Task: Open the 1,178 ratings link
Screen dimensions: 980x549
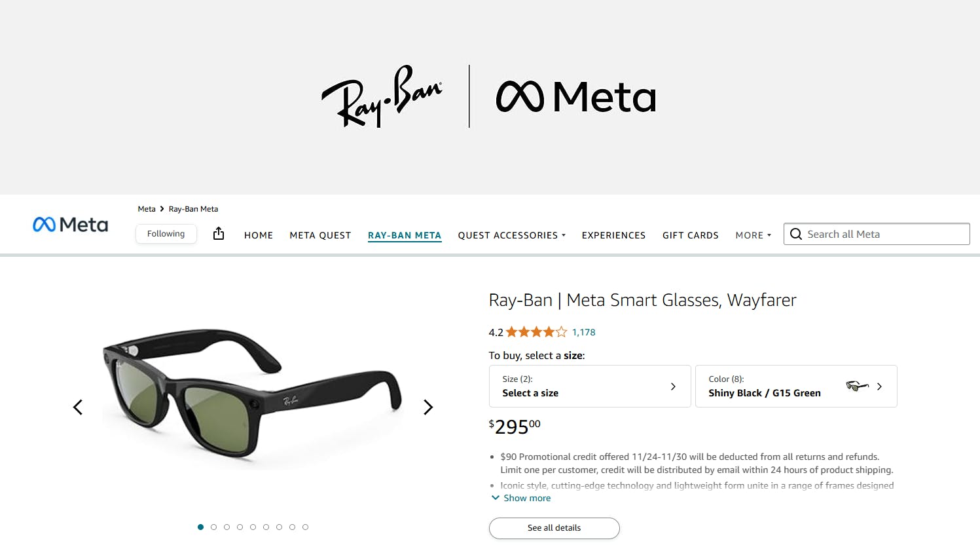Action: (x=583, y=332)
